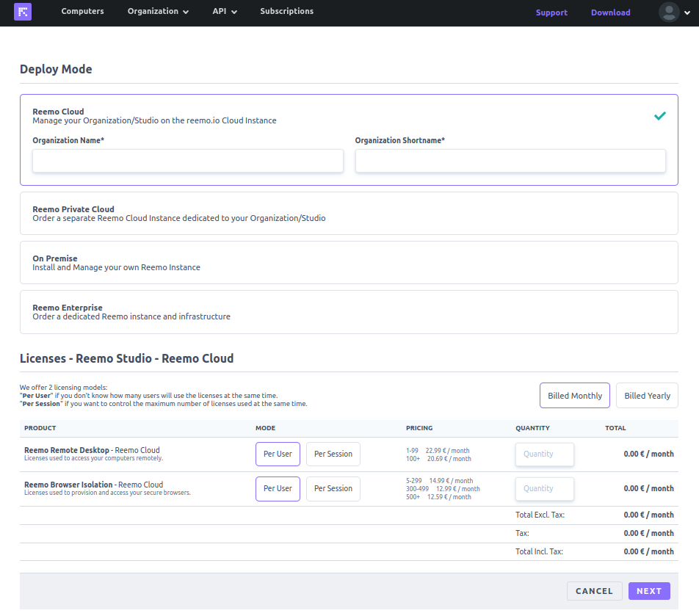Click the Licenses - Reemo Studio heading

(x=126, y=358)
